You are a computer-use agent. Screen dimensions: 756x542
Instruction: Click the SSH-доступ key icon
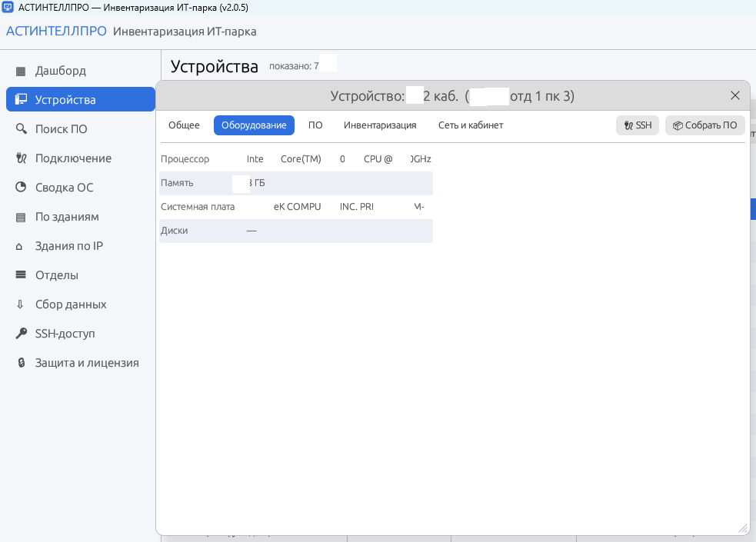click(21, 333)
